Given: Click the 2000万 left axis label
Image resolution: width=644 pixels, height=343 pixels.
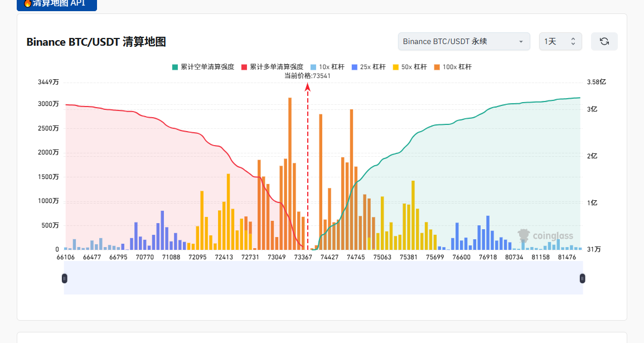Looking at the screenshot, I should click(49, 152).
